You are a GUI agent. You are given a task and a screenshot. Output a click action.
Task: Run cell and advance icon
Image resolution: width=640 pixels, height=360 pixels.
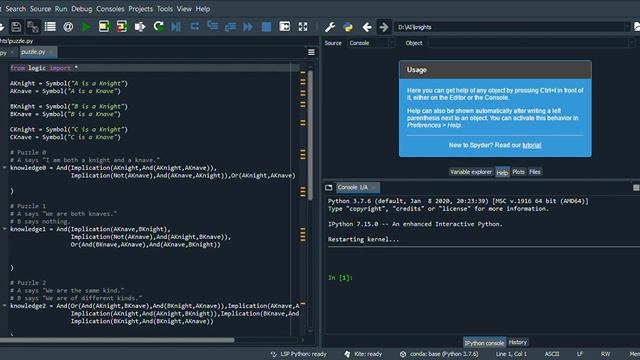pyautogui.click(x=122, y=27)
